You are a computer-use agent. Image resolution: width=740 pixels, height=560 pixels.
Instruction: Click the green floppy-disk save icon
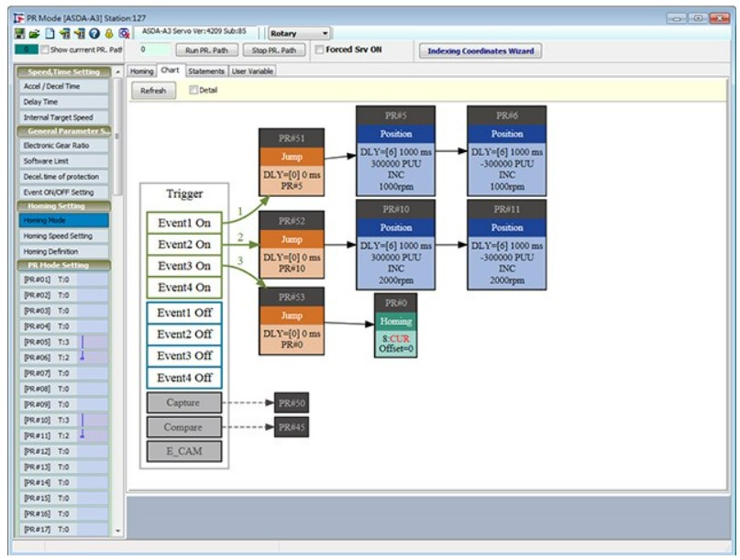[x=19, y=34]
